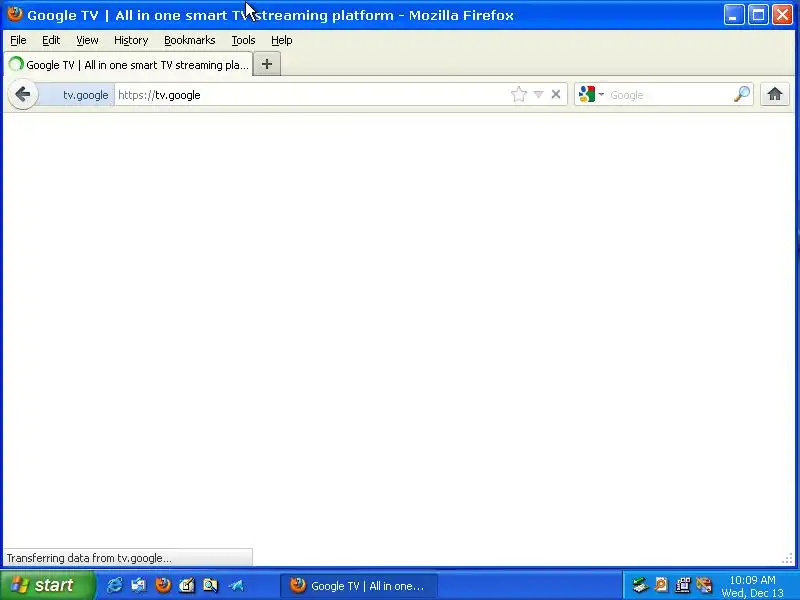Open the File menu
The height and width of the screenshot is (600, 800).
18,40
